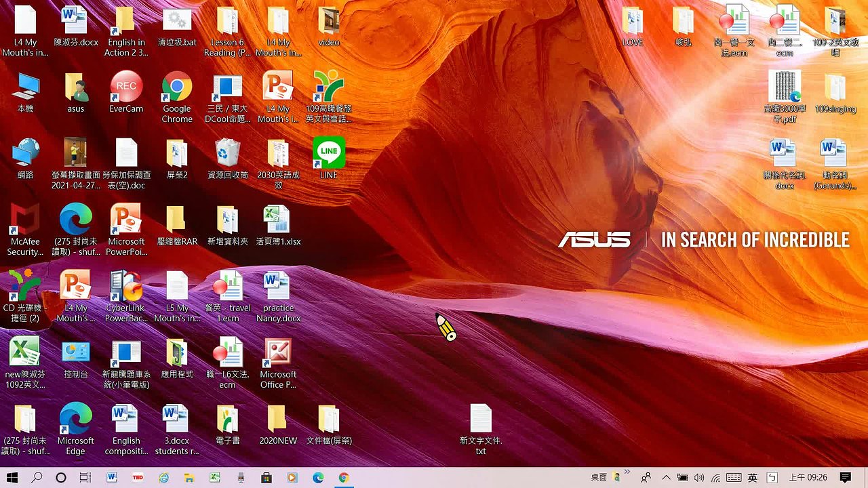Open the 壓縮檔RAR folder
This screenshot has height=488, width=868.
coord(177,226)
